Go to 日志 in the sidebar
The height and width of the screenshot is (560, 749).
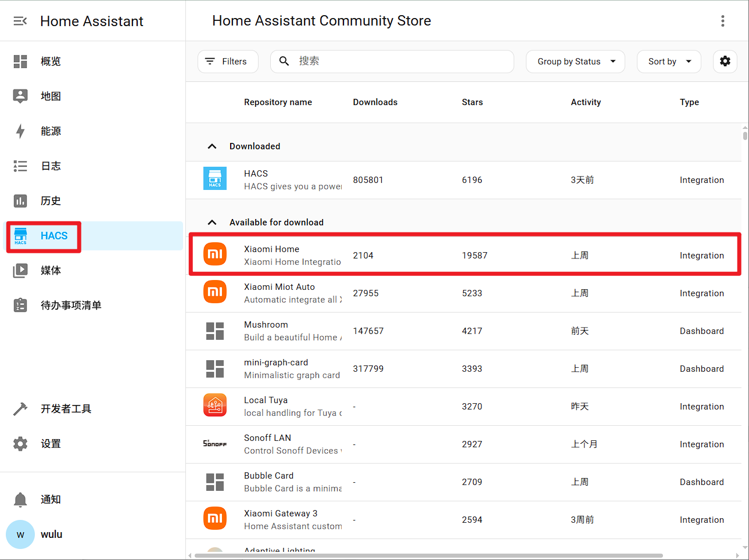51,166
